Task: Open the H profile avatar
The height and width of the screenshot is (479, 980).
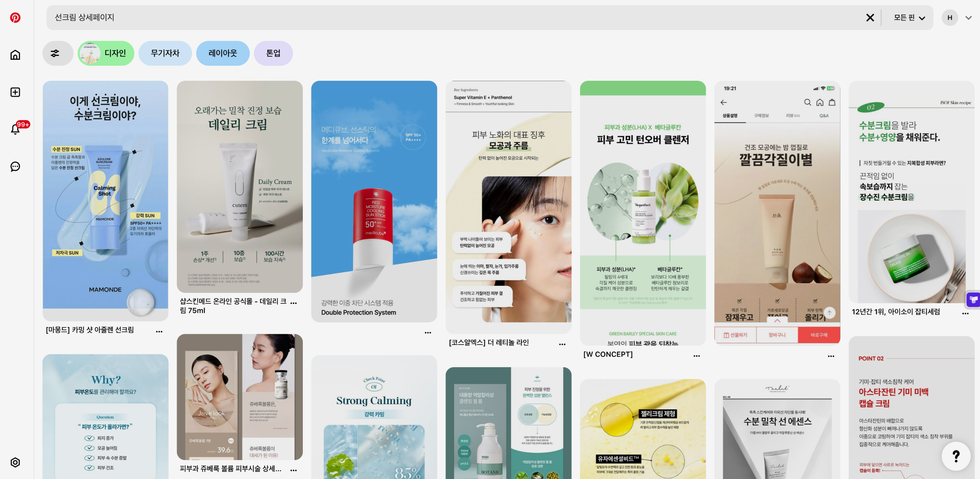Action: click(950, 18)
